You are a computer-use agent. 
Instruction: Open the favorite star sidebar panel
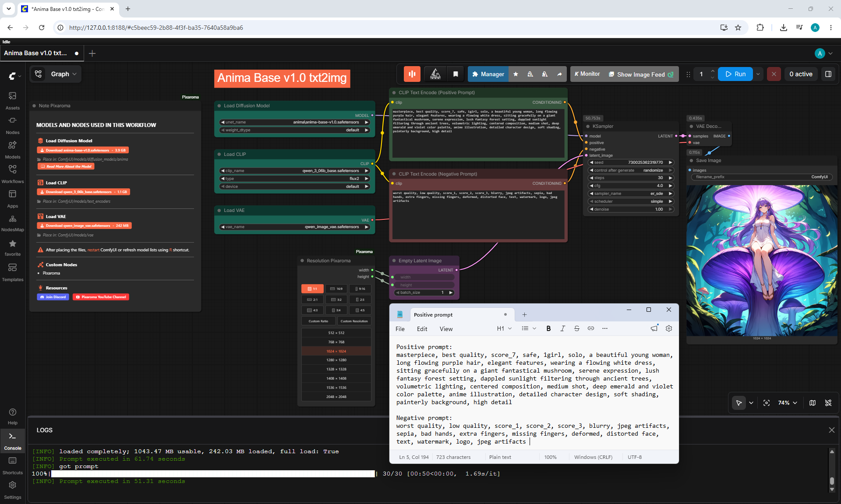click(13, 247)
